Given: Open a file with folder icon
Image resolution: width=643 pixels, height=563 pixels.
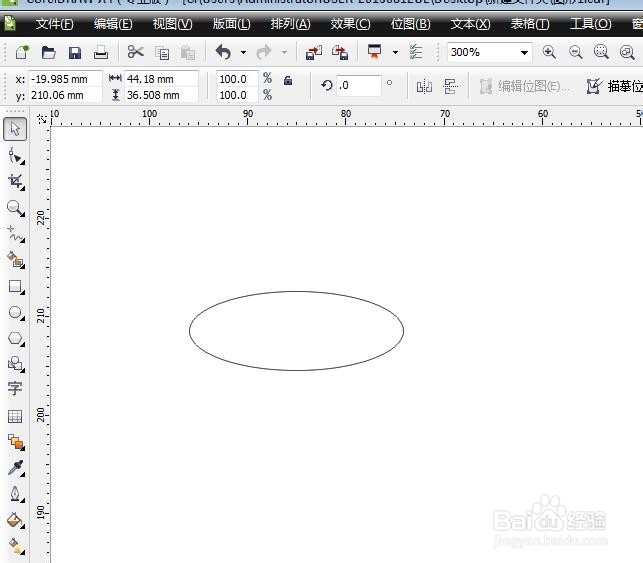Looking at the screenshot, I should tap(48, 52).
